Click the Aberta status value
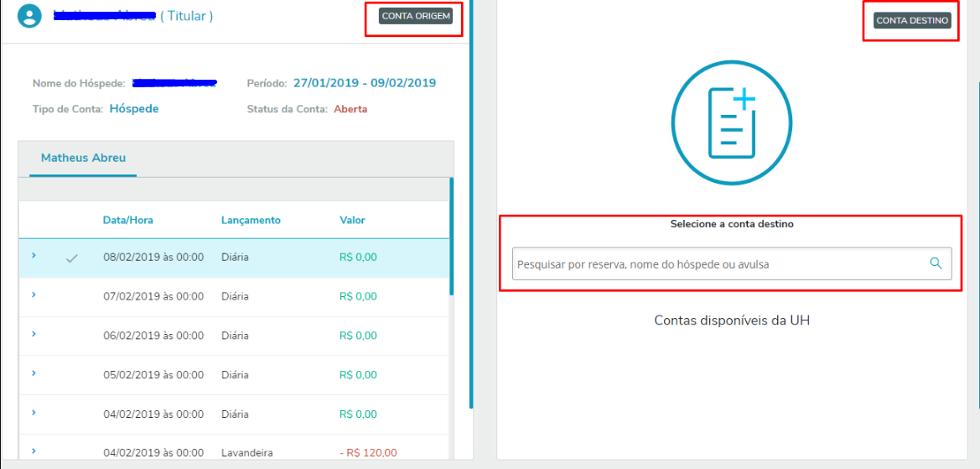The height and width of the screenshot is (469, 980). pyautogui.click(x=350, y=109)
